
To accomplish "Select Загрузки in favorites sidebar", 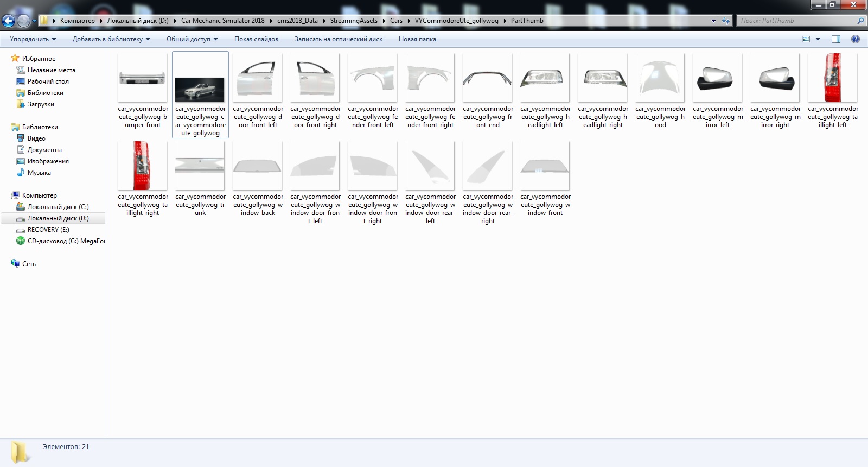I will [41, 104].
